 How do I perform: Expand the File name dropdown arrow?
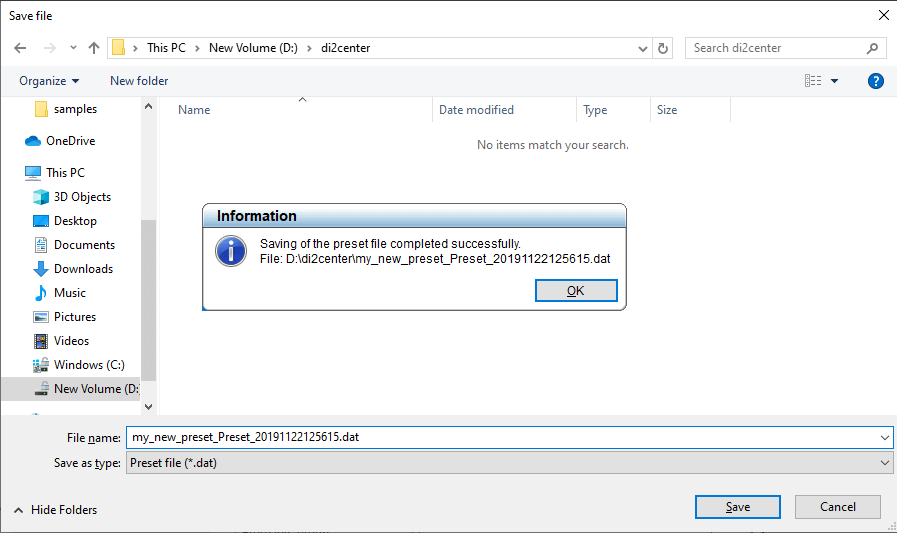pos(885,438)
